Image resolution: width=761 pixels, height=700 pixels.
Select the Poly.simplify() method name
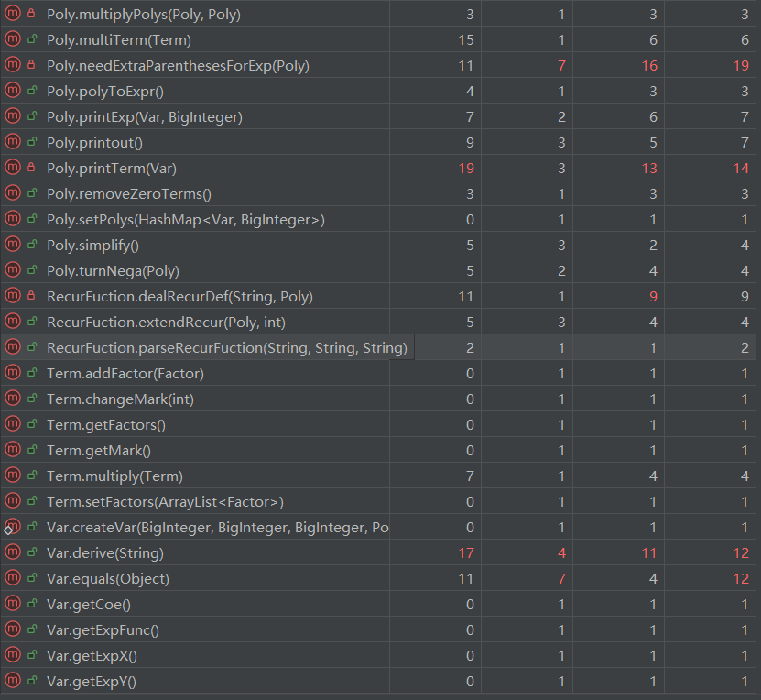point(92,246)
